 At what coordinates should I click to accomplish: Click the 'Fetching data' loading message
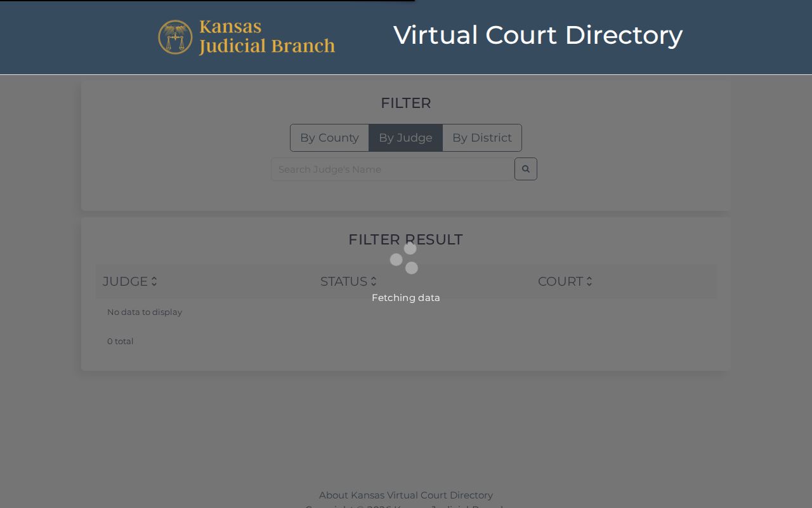[x=406, y=297]
